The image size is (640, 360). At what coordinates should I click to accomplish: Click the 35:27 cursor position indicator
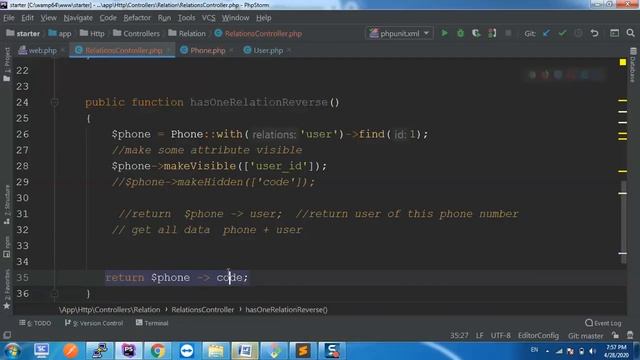click(x=459, y=336)
